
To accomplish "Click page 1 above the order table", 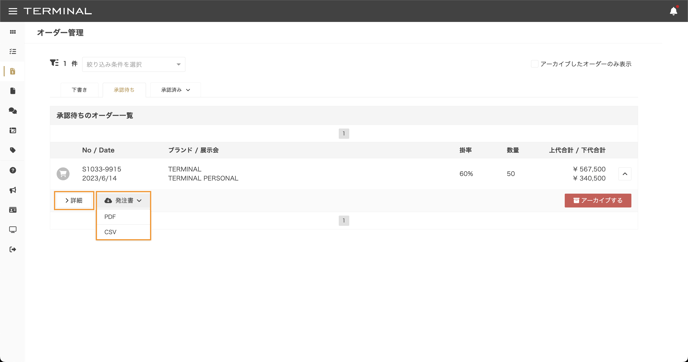I will [x=344, y=133].
